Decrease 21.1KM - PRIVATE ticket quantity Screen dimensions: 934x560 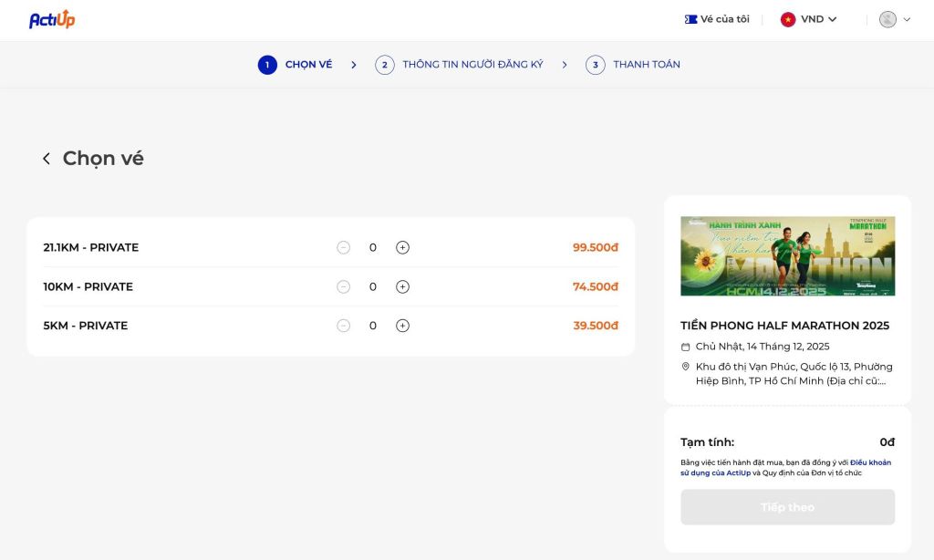pyautogui.click(x=343, y=247)
